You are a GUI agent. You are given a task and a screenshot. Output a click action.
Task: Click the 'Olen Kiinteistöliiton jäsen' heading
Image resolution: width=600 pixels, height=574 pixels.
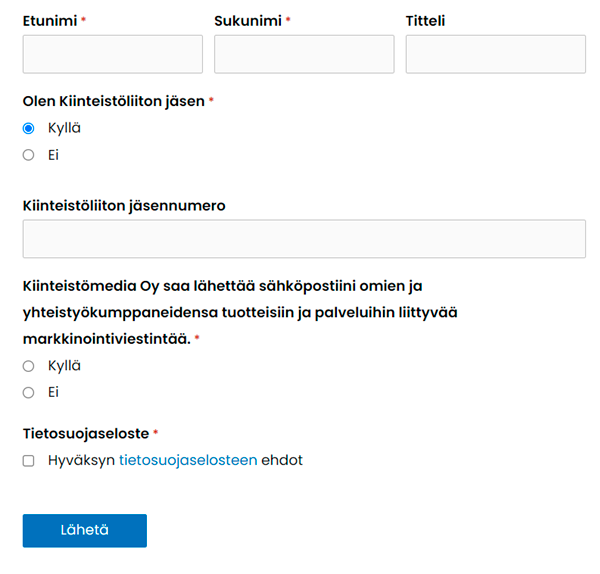click(x=114, y=101)
